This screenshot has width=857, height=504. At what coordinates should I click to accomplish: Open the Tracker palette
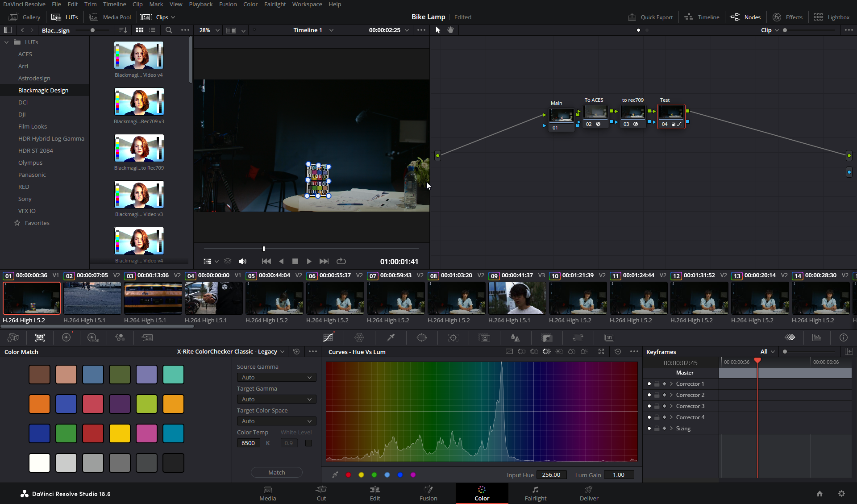pos(453,337)
